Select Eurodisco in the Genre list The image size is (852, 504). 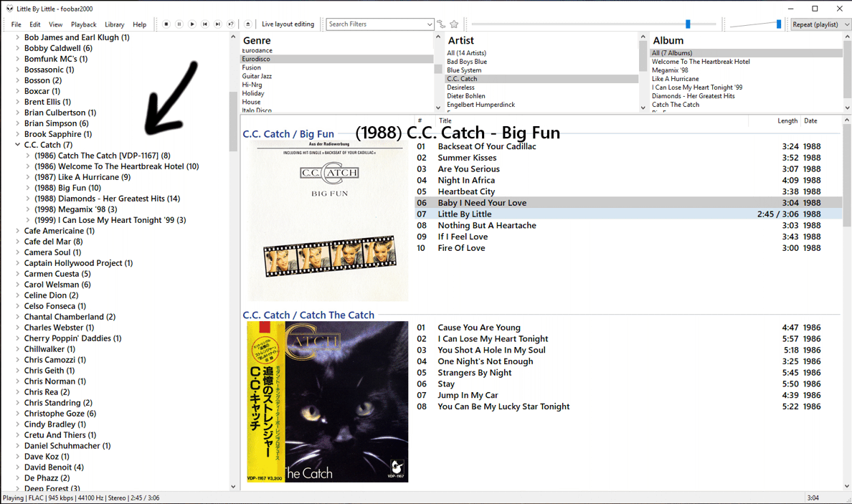337,59
